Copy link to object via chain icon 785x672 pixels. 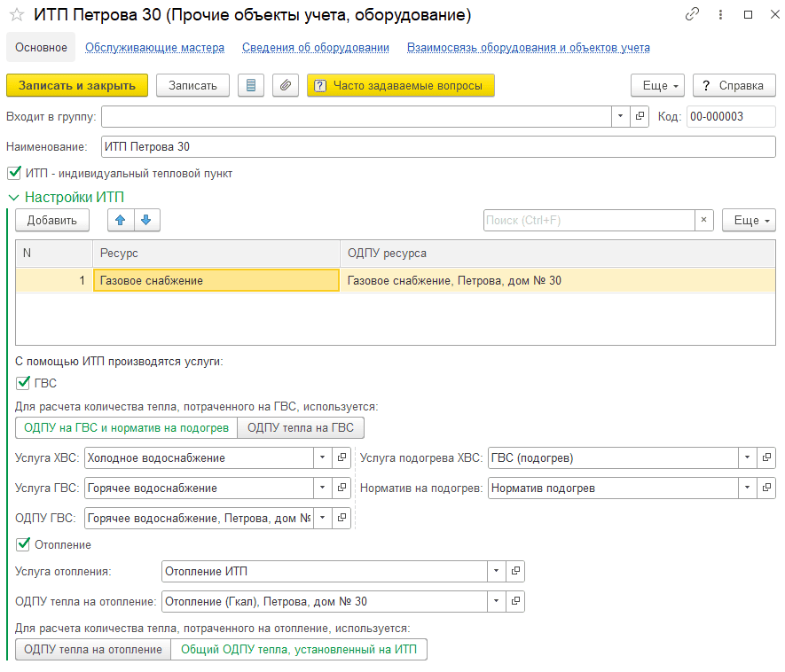pyautogui.click(x=692, y=14)
